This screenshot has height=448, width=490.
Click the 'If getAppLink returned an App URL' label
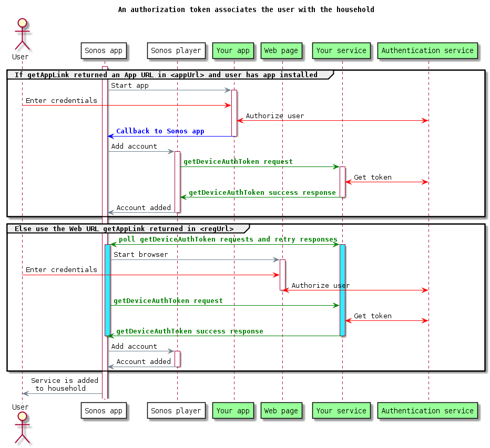pyautogui.click(x=166, y=75)
